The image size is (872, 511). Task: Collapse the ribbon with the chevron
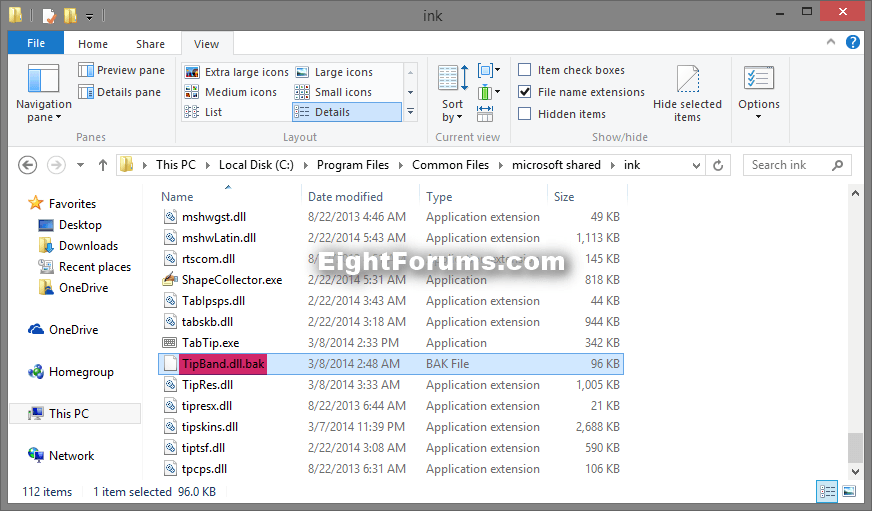pos(831,42)
